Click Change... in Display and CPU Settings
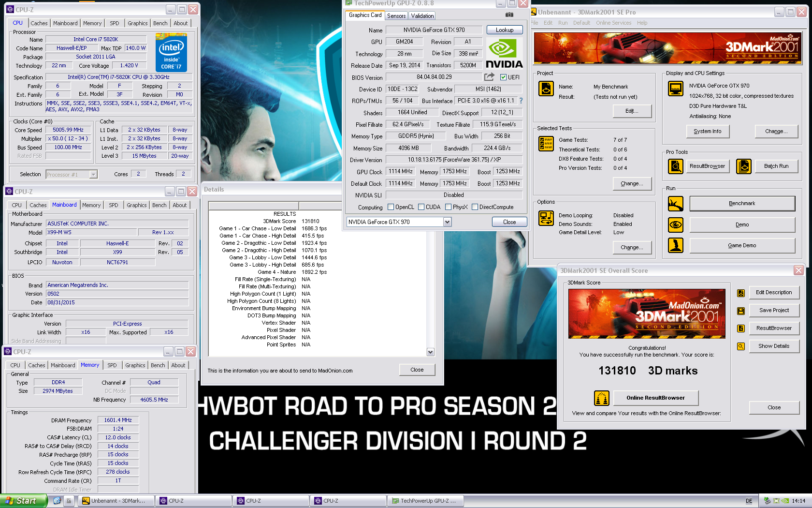The height and width of the screenshot is (508, 812). [x=776, y=132]
